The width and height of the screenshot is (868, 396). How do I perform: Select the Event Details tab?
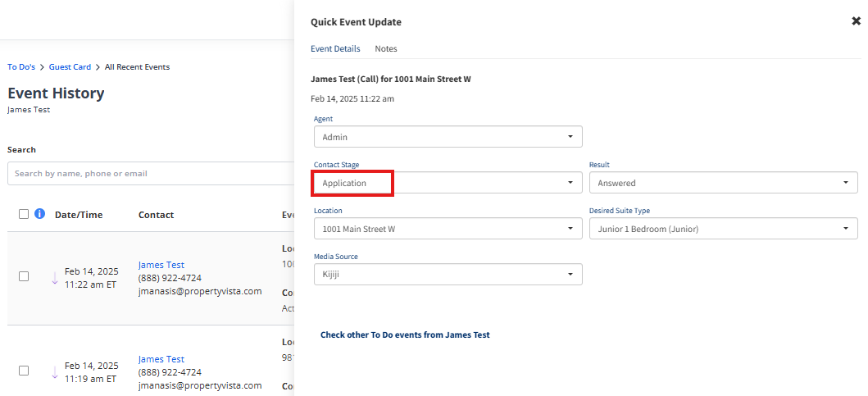[335, 48]
